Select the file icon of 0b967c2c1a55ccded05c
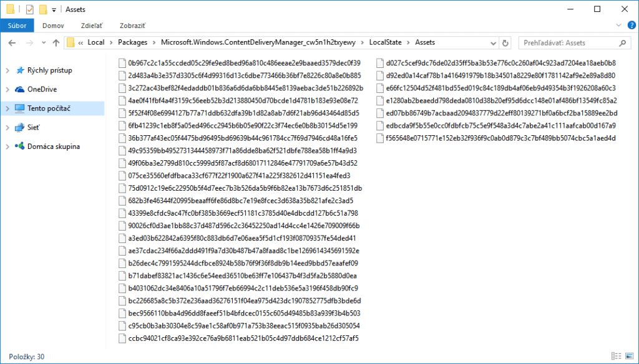Image resolution: width=639 pixels, height=364 pixels. click(122, 63)
